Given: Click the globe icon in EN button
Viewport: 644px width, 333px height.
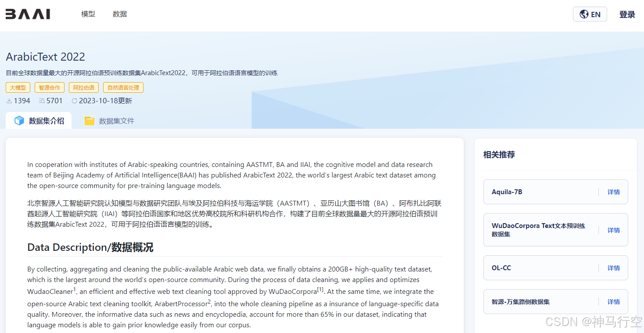Looking at the screenshot, I should point(584,14).
